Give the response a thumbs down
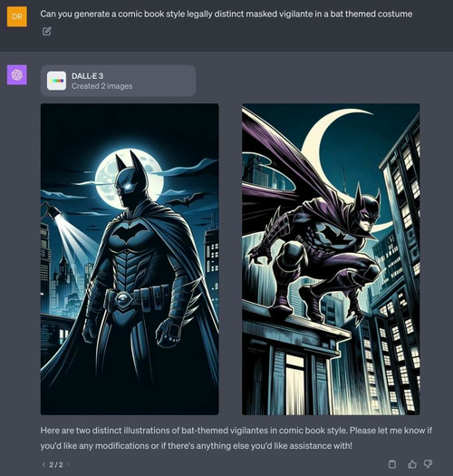Image resolution: width=453 pixels, height=476 pixels. tap(429, 464)
